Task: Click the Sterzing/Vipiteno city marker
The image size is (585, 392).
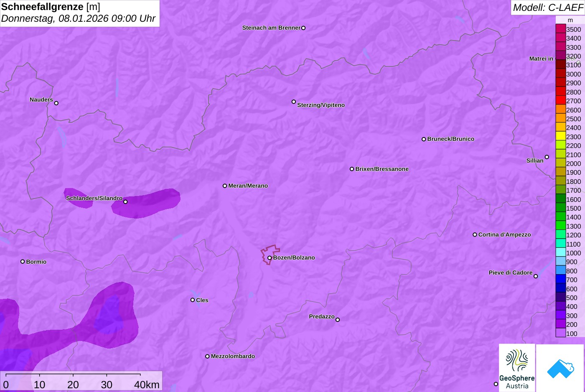Action: click(x=294, y=102)
